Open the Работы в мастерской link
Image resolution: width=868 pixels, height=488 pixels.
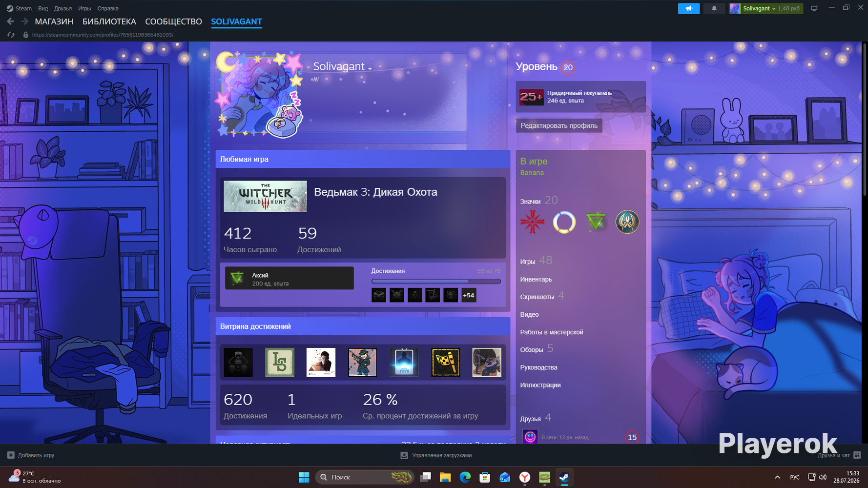click(x=552, y=332)
